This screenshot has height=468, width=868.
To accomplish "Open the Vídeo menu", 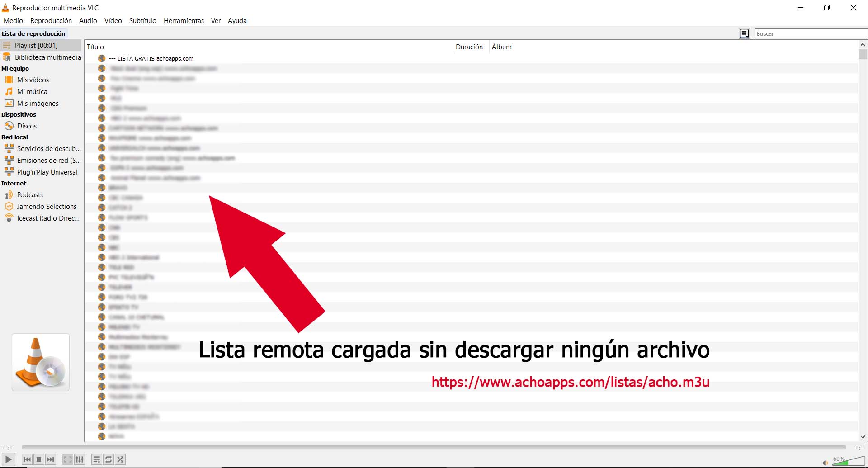I will (113, 21).
